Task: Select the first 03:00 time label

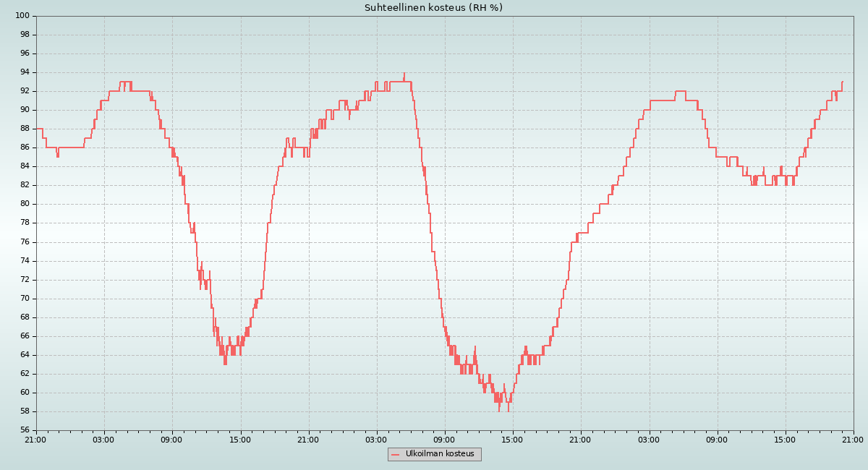Action: pyautogui.click(x=103, y=439)
